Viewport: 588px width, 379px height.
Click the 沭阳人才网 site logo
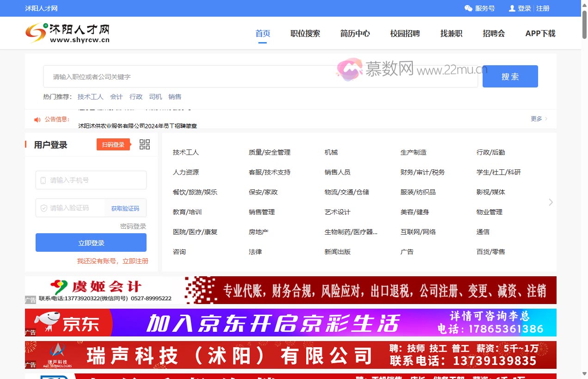click(67, 32)
